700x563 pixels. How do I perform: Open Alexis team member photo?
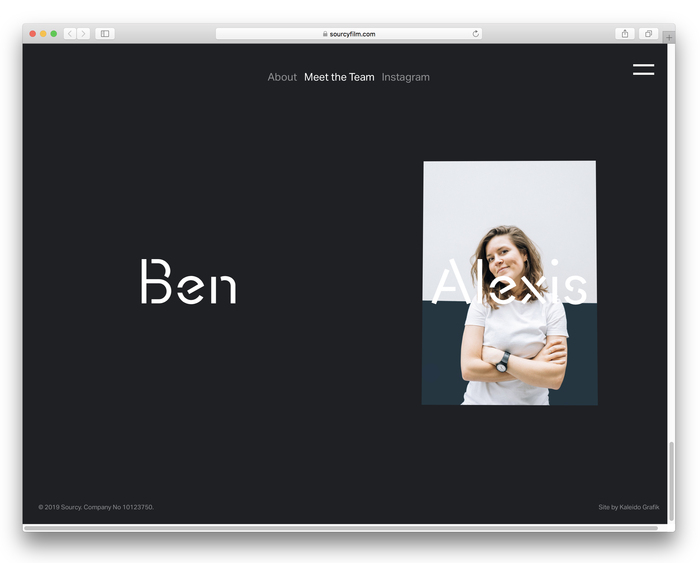[509, 283]
